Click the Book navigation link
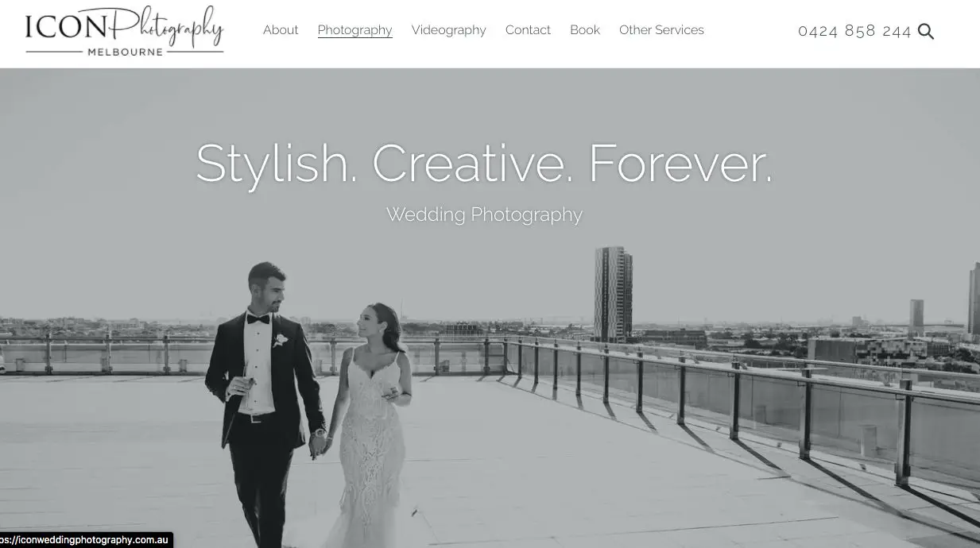Image resolution: width=980 pixels, height=548 pixels. tap(585, 30)
